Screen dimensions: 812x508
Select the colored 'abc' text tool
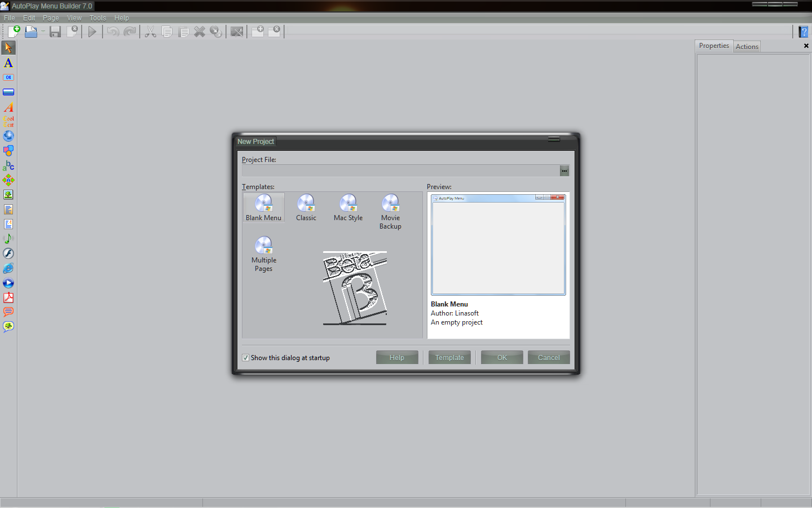coord(8,165)
